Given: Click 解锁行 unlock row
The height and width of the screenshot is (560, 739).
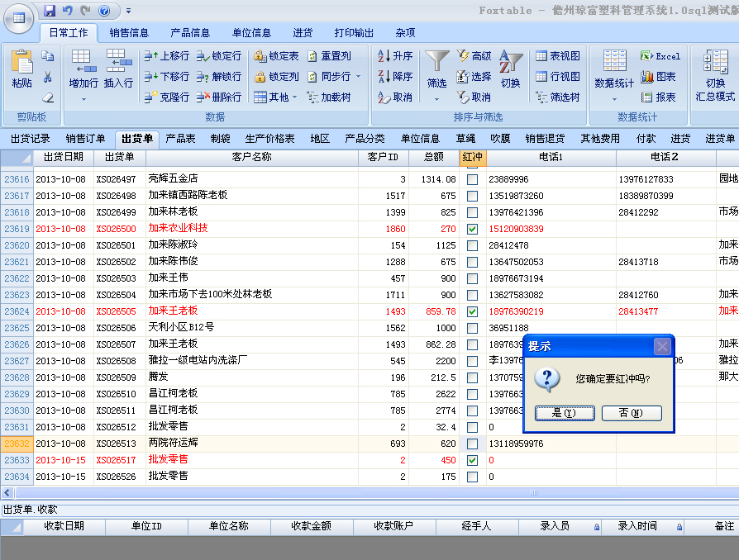Looking at the screenshot, I should pyautogui.click(x=219, y=76).
